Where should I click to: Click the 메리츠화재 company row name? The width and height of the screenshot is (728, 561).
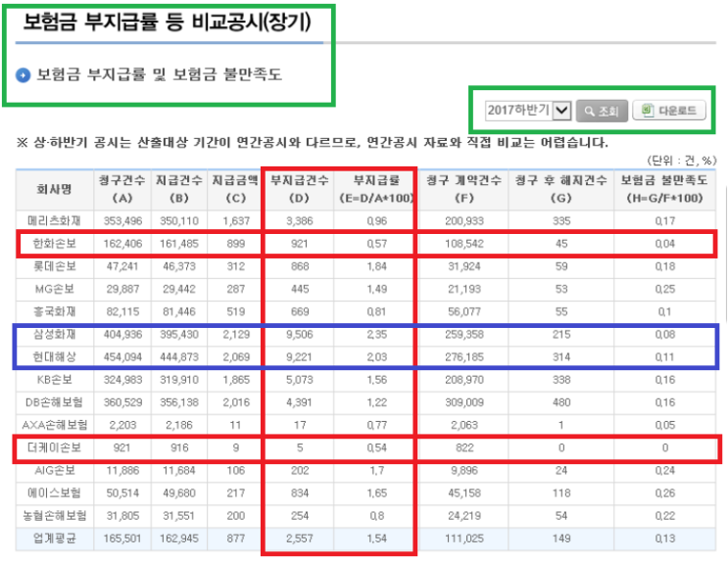(x=54, y=221)
